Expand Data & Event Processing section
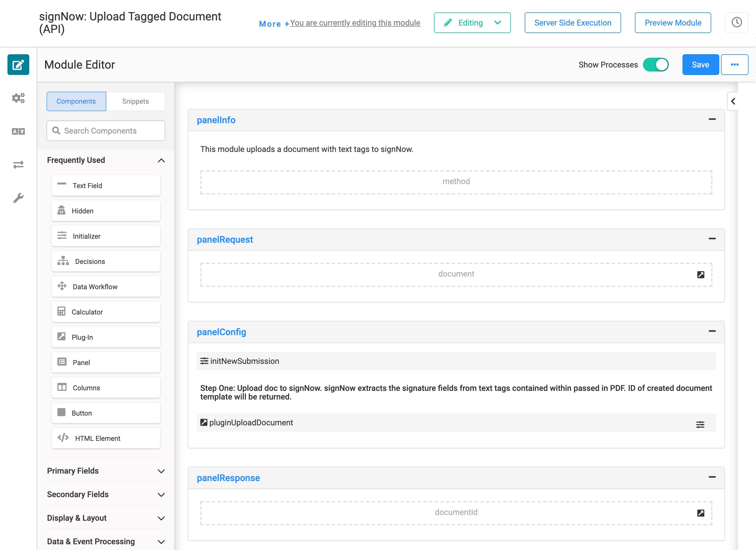756x550 pixels. click(161, 542)
